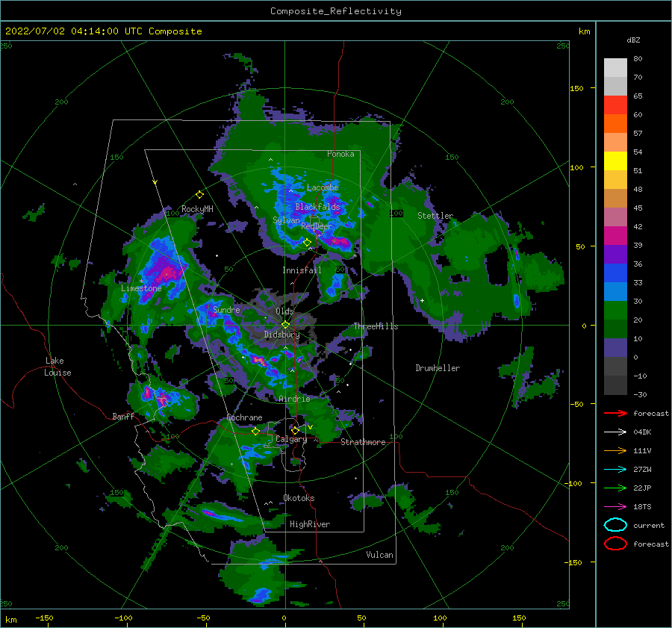Image resolution: width=672 pixels, height=628 pixels.
Task: Select the 33 dBZ blue color swatch
Action: [615, 273]
